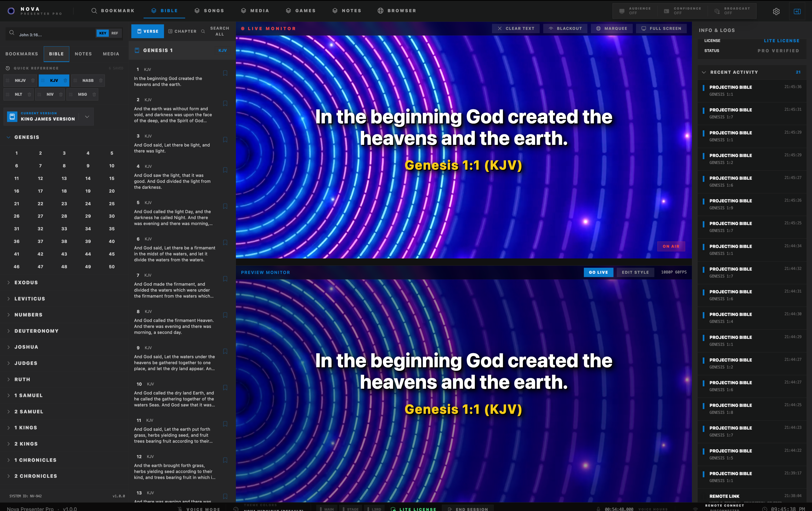Open Genesis chapter 25

pos(112,204)
